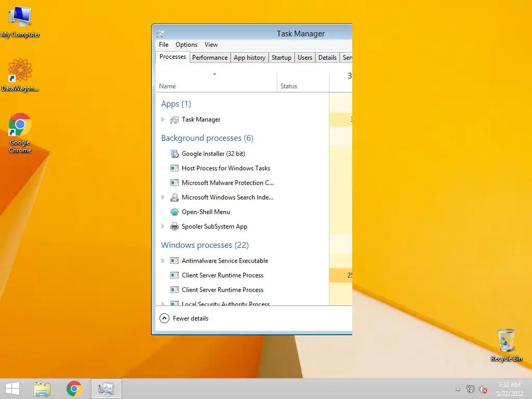Click Fewer details button
This screenshot has height=399, width=532.
click(x=184, y=318)
